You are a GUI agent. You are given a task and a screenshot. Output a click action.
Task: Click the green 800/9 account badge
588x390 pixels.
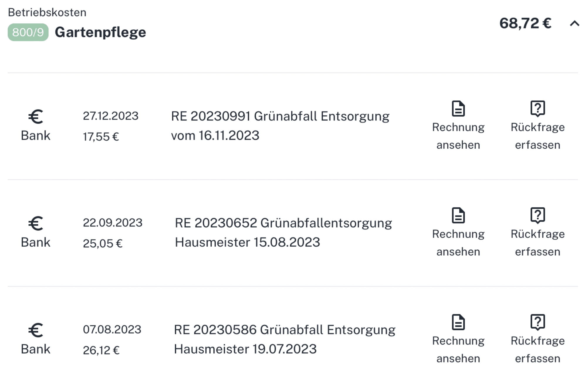click(x=28, y=32)
